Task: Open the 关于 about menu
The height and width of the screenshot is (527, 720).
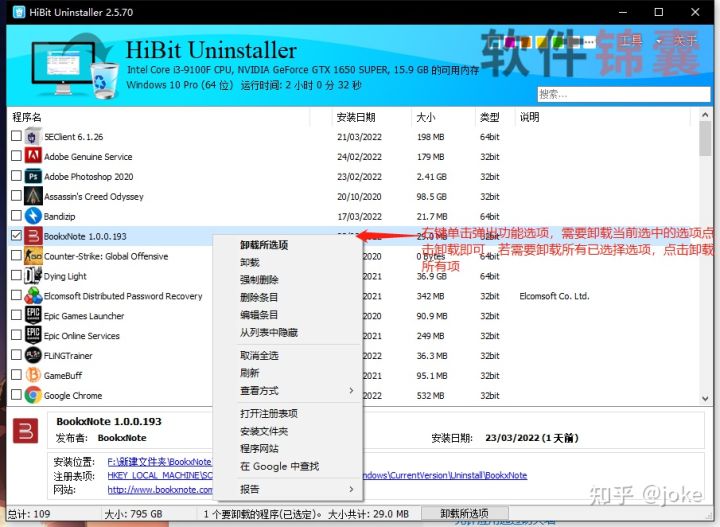Action: (685, 41)
